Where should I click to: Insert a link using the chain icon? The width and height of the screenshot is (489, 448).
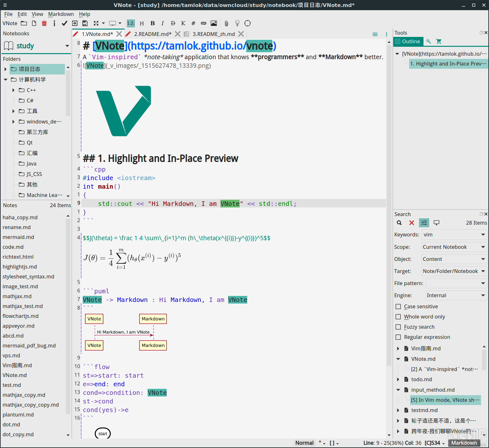(204, 23)
